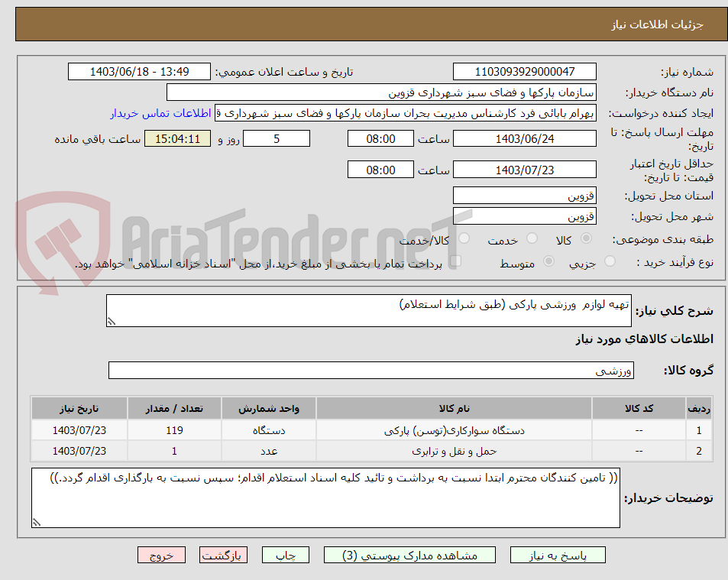Click the نام دستگاه خریدار field
Viewport: 728px width, 580px height.
(x=381, y=92)
